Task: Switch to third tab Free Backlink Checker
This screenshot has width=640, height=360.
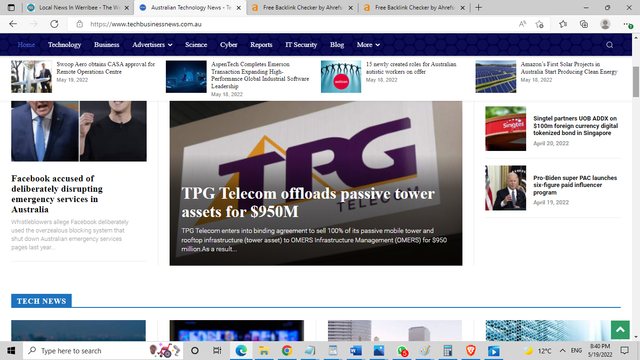Action: pos(302,7)
